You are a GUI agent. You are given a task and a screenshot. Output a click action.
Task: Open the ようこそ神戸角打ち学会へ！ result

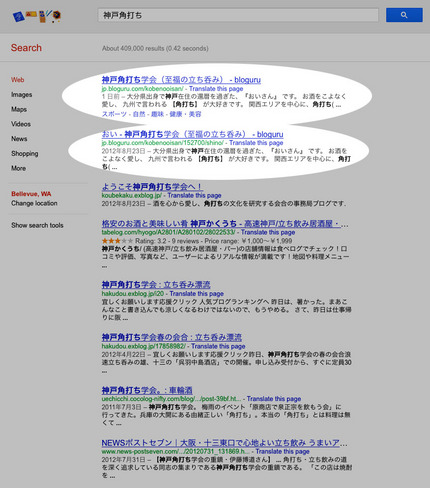tap(152, 187)
